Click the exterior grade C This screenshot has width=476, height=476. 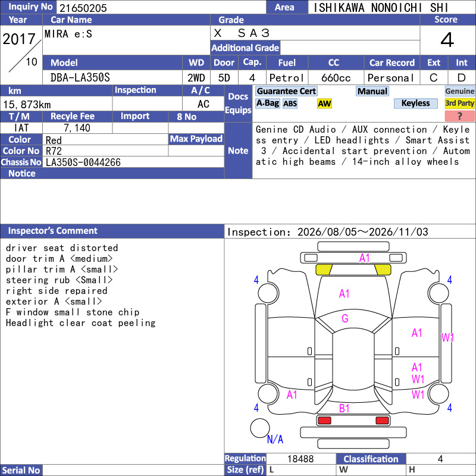(x=434, y=78)
